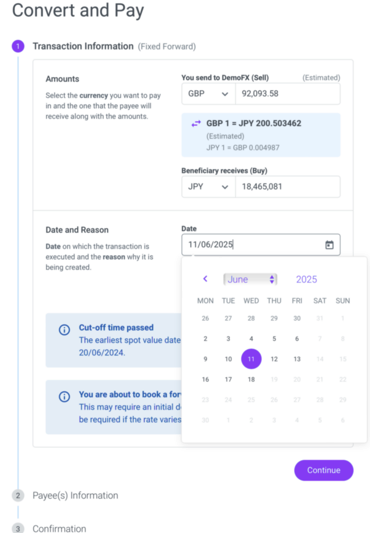
Task: Click the forward booking notice info icon
Action: [x=64, y=396]
